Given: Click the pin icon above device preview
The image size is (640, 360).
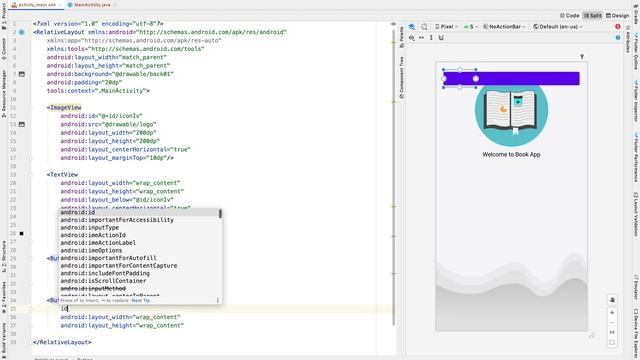Looking at the screenshot, I should (x=582, y=57).
